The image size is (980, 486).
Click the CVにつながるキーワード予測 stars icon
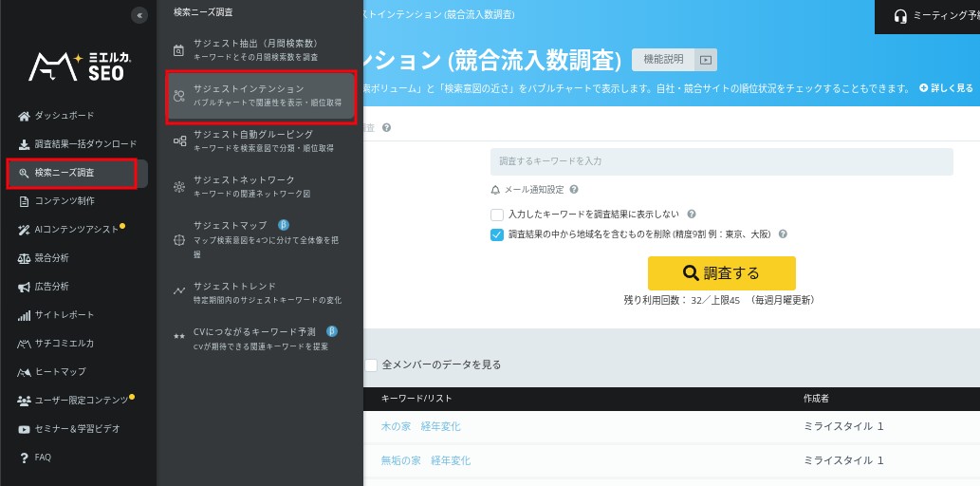pos(179,337)
